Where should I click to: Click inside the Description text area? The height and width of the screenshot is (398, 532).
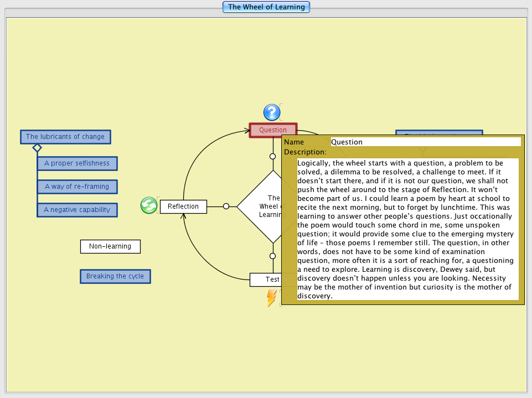coord(407,229)
